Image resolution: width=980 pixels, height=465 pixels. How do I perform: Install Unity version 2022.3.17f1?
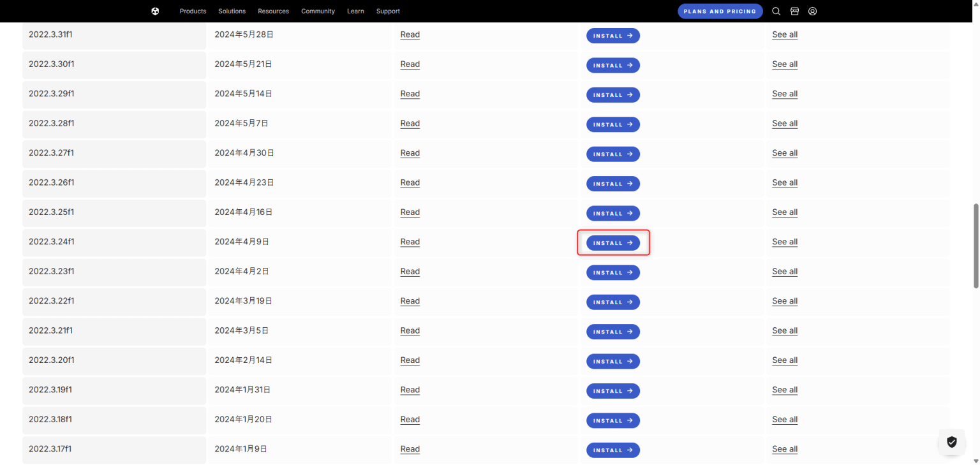tap(612, 450)
